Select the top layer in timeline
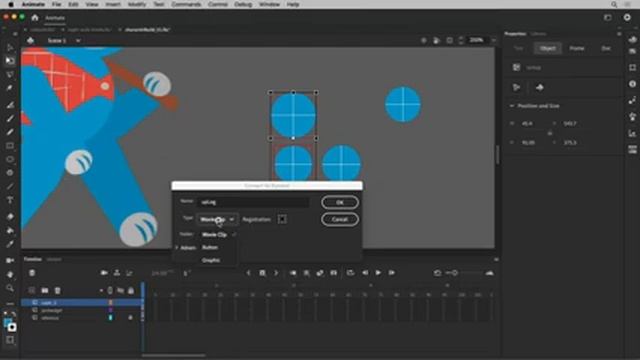This screenshot has height=360, width=640. (x=82, y=302)
